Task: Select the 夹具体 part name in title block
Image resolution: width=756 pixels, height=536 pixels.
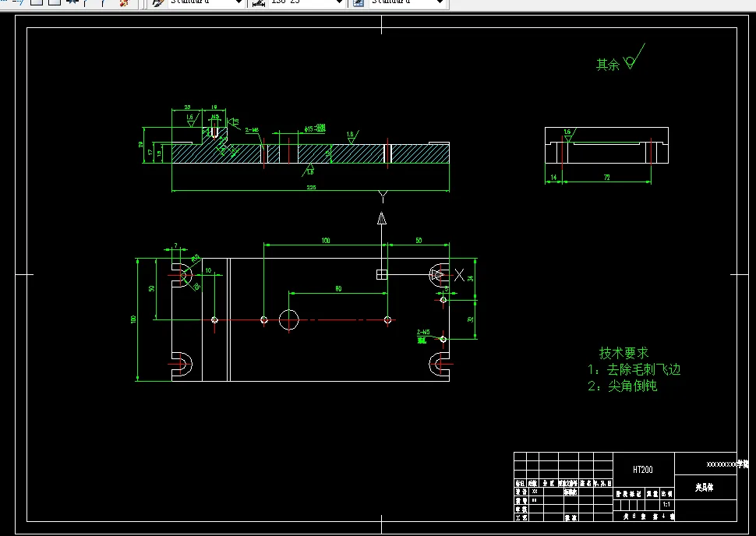Action: 704,488
